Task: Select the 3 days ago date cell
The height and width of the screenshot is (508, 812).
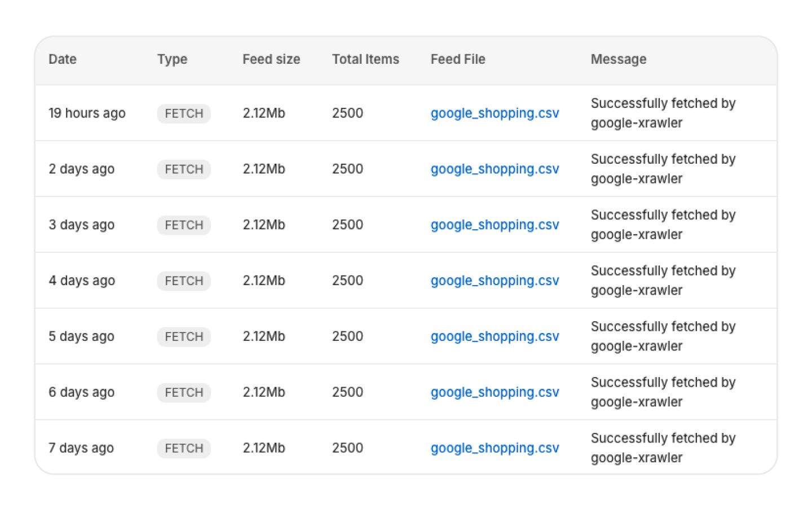Action: (82, 225)
